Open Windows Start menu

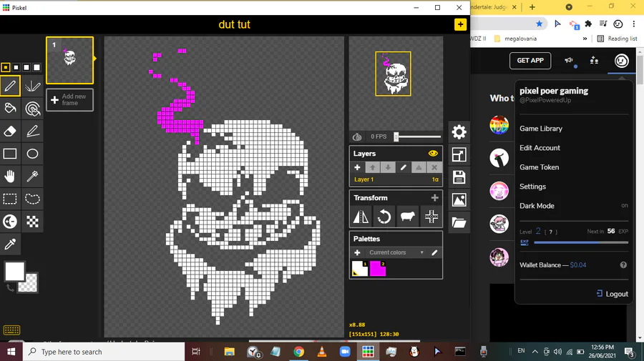(x=11, y=352)
